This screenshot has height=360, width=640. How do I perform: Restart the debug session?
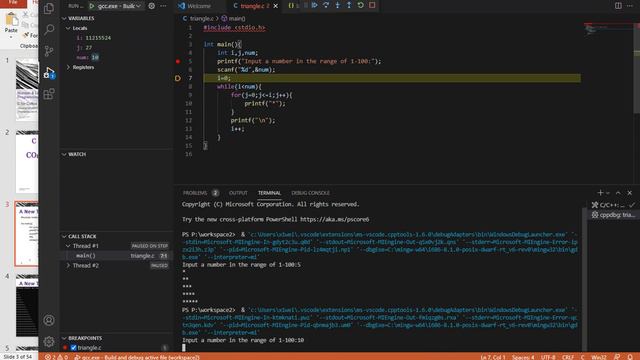[x=360, y=5]
